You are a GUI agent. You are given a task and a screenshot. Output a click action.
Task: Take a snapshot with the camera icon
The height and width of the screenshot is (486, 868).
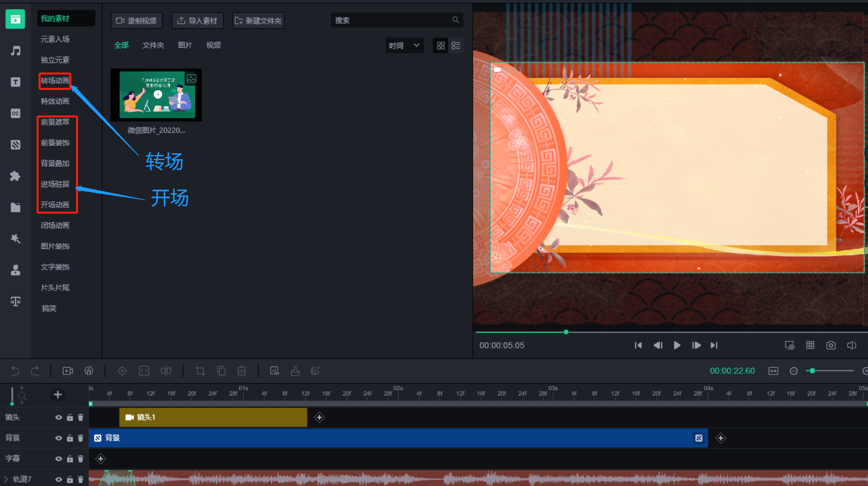coord(831,346)
